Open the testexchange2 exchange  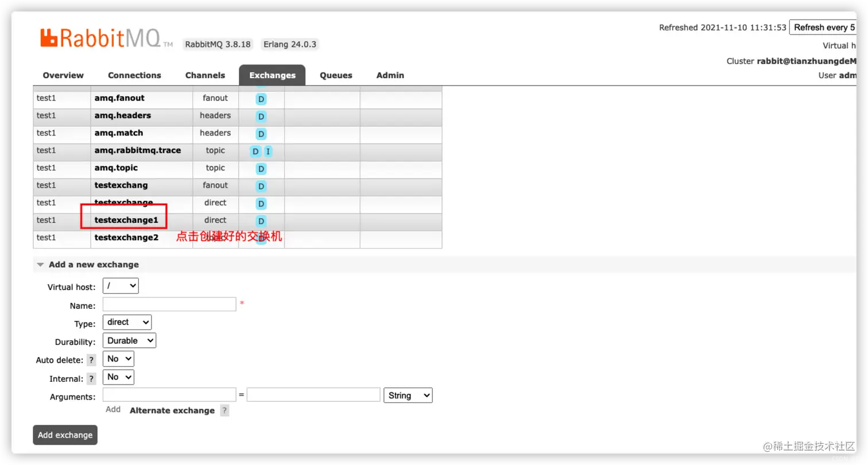[x=126, y=237]
